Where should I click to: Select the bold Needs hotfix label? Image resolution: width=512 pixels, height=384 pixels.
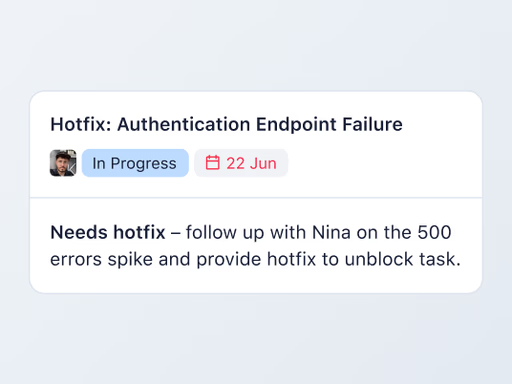point(108,232)
